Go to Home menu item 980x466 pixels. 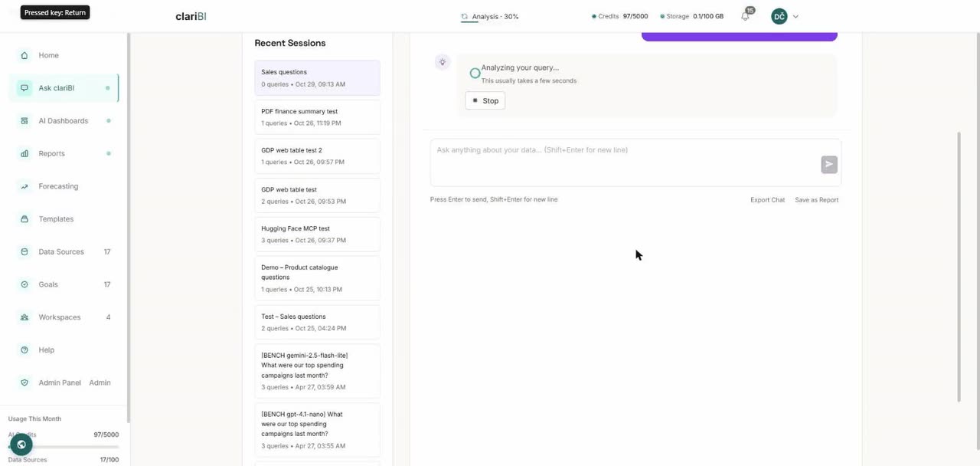pyautogui.click(x=65, y=55)
